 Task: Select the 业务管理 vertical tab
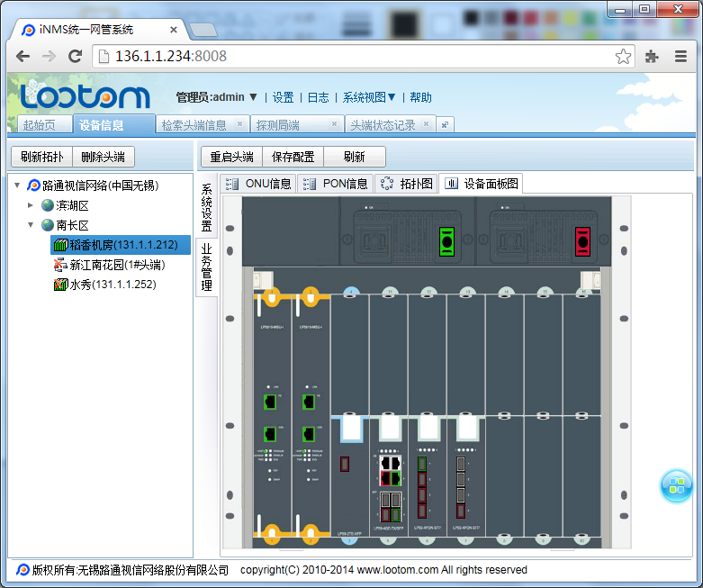[206, 267]
